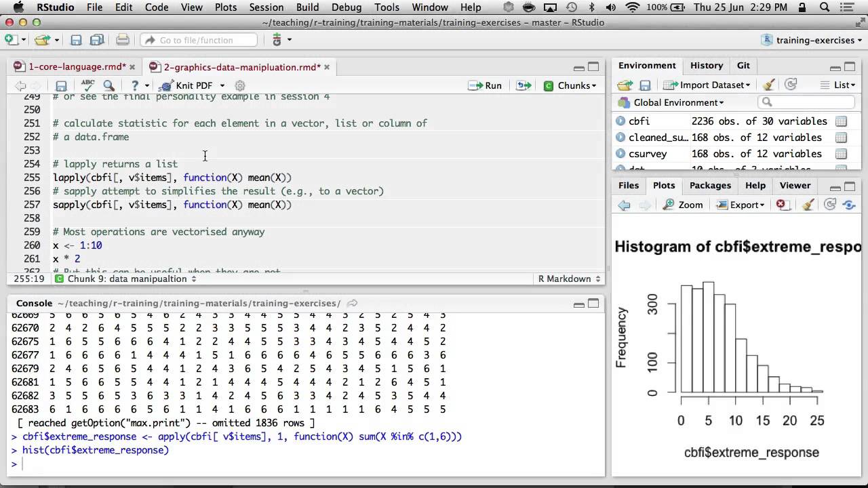868x488 pixels.
Task: Expand the Knit PDF options arrow
Action: pos(222,85)
